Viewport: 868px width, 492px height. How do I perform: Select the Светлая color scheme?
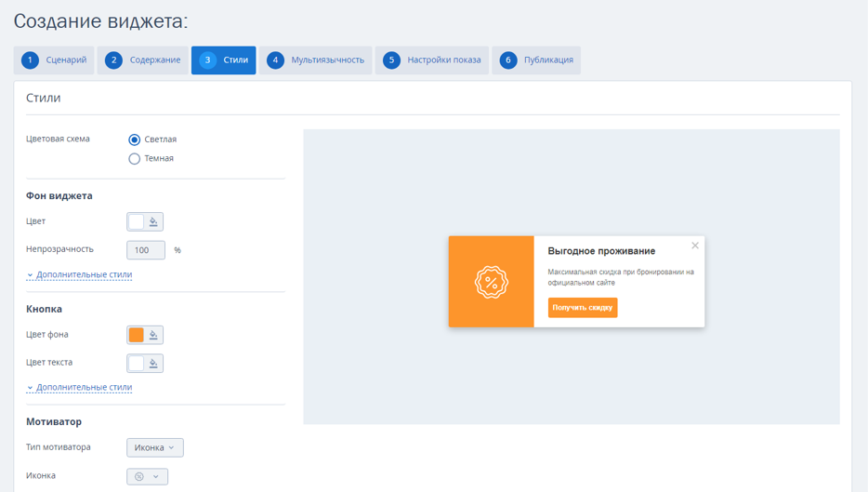pos(134,140)
